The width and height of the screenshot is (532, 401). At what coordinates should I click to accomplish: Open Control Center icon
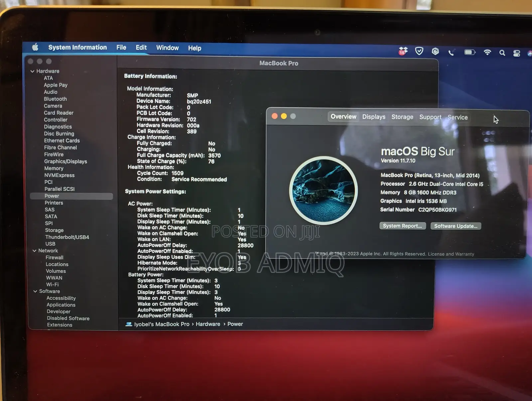point(517,53)
